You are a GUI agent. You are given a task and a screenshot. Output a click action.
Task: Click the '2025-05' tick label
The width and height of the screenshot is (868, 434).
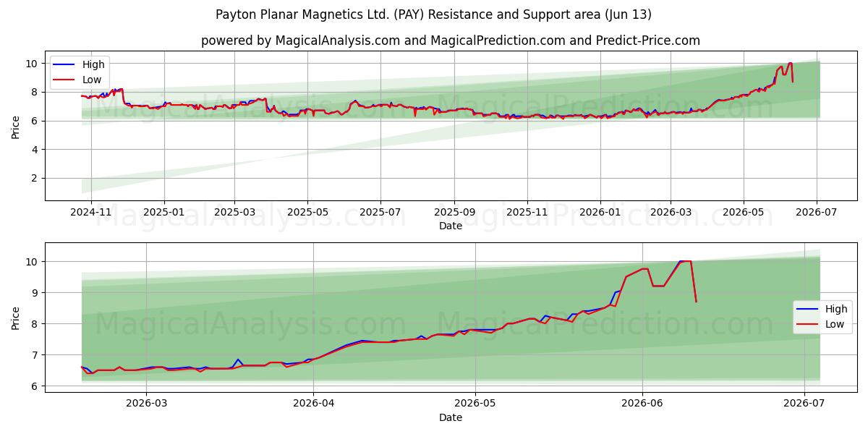pos(307,213)
